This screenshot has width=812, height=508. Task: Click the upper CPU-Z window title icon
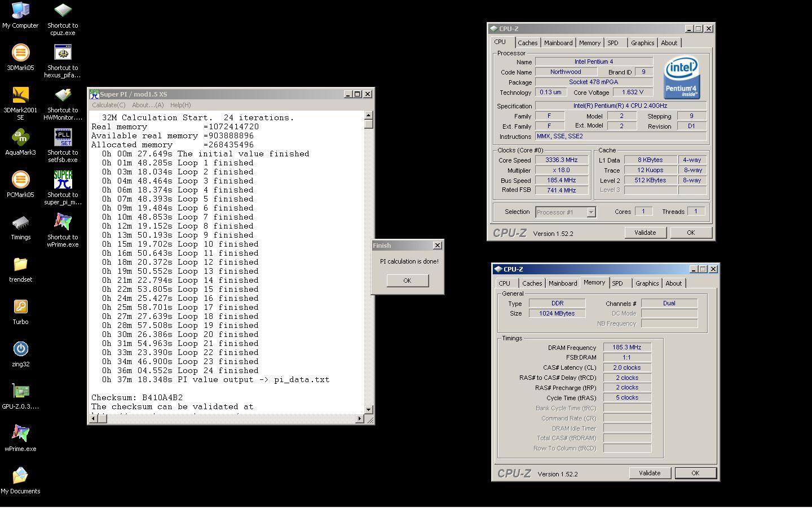493,29
